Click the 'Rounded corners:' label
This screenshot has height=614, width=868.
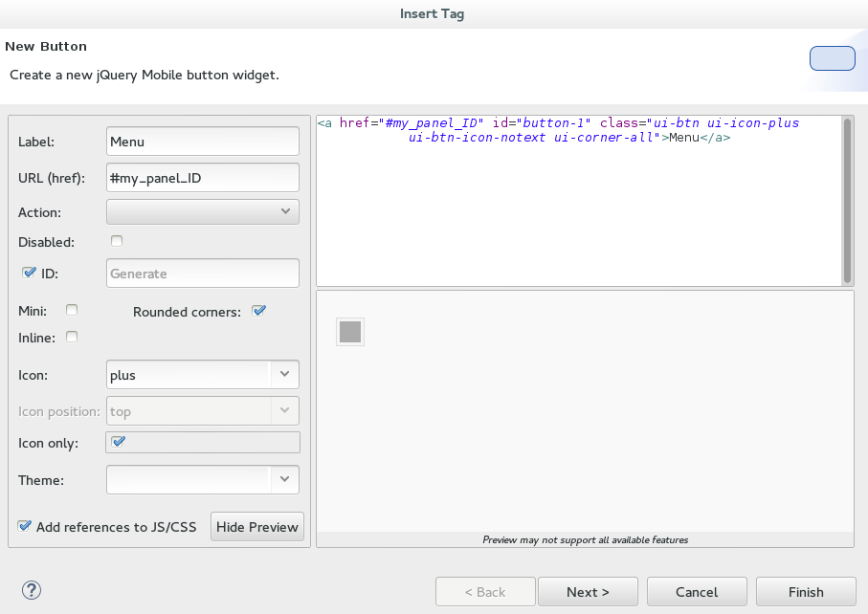tap(188, 312)
